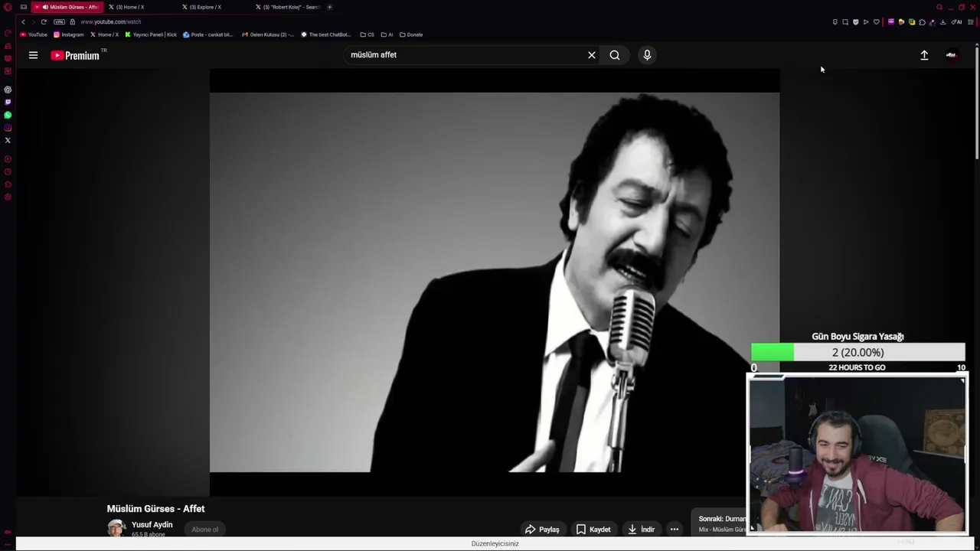Click the Yusuf Aydin channel avatar

116,528
